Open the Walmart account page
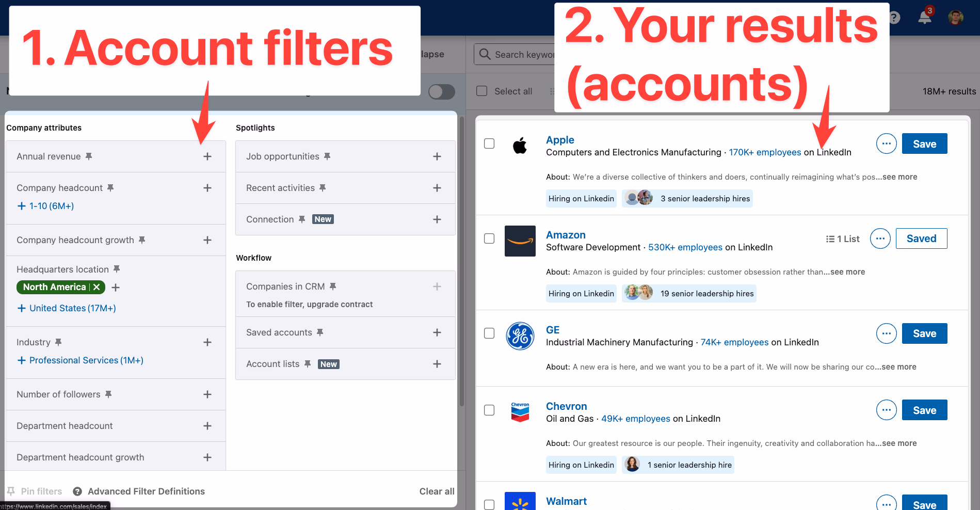Viewport: 980px width, 510px height. tap(566, 501)
